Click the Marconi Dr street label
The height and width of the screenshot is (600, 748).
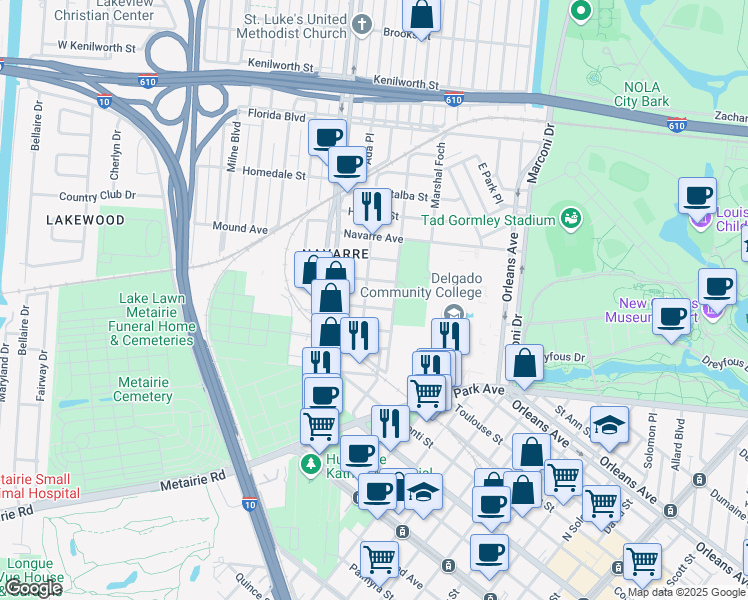[x=541, y=153]
